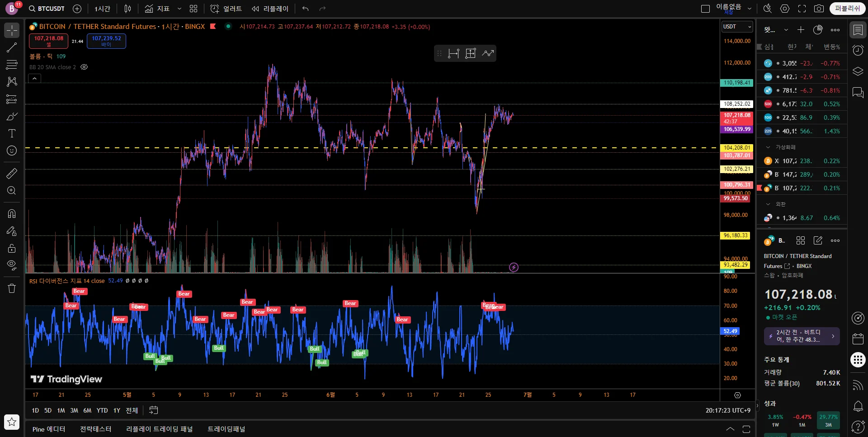Open fullscreen mode icon

[x=802, y=9]
